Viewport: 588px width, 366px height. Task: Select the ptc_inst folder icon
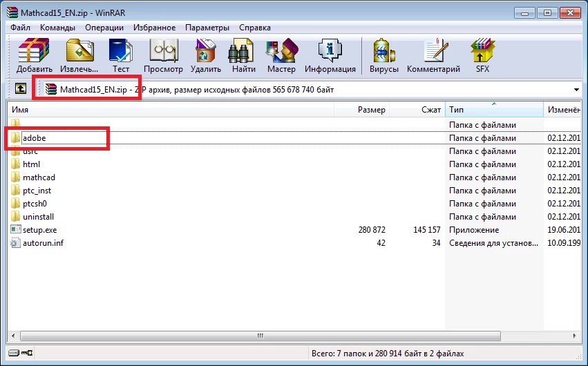tap(15, 190)
